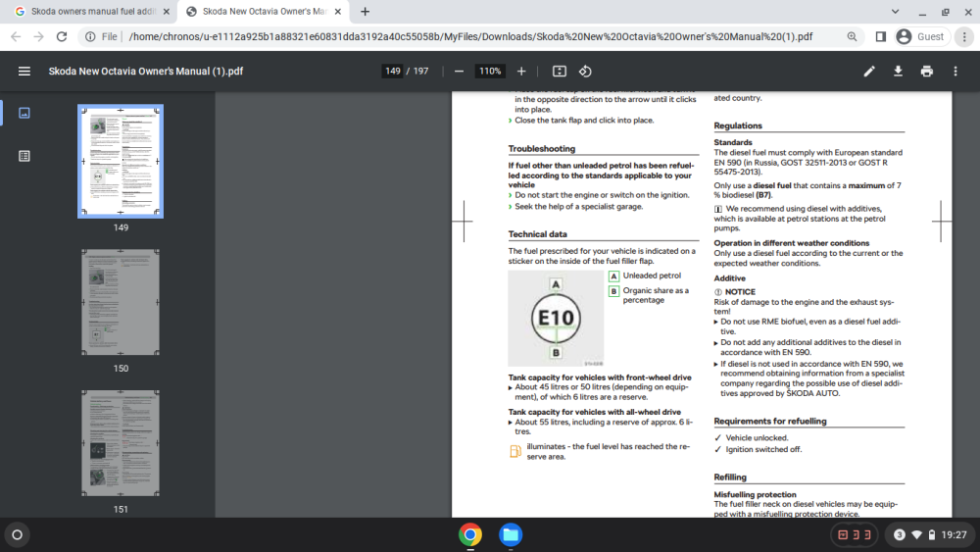This screenshot has height=552, width=980.
Task: Click the PDF title Skoda New Octavia Owner's Manual
Action: click(x=146, y=72)
